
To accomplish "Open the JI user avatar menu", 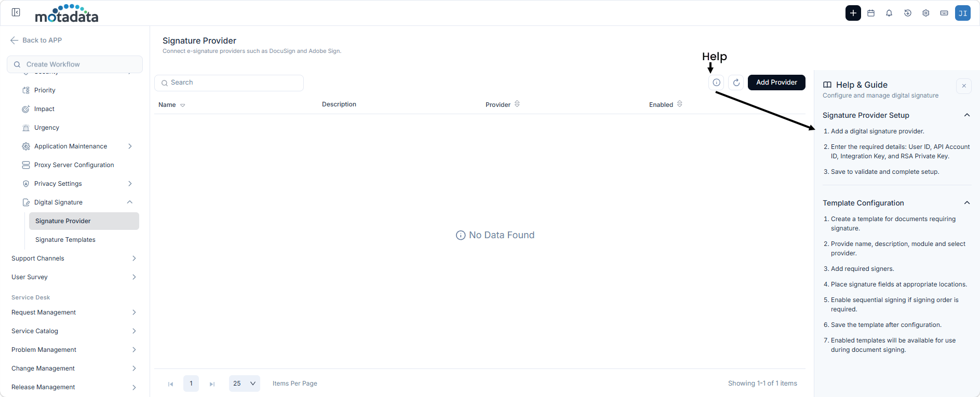I will [963, 13].
